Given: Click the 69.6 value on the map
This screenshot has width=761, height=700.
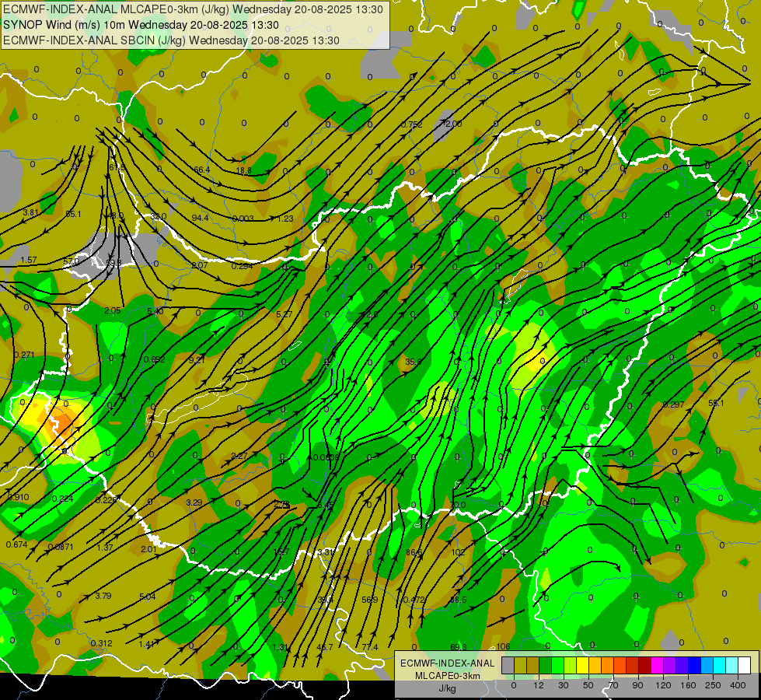Looking at the screenshot, I should 458,647.
